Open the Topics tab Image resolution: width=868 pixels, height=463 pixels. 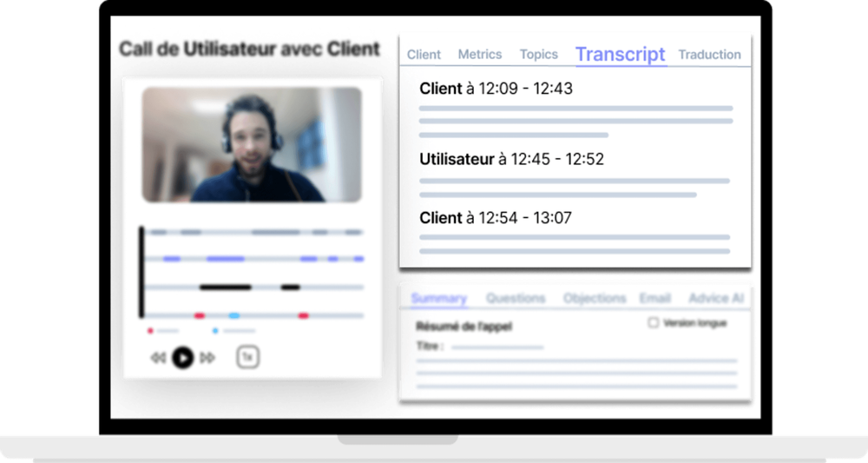coord(539,54)
